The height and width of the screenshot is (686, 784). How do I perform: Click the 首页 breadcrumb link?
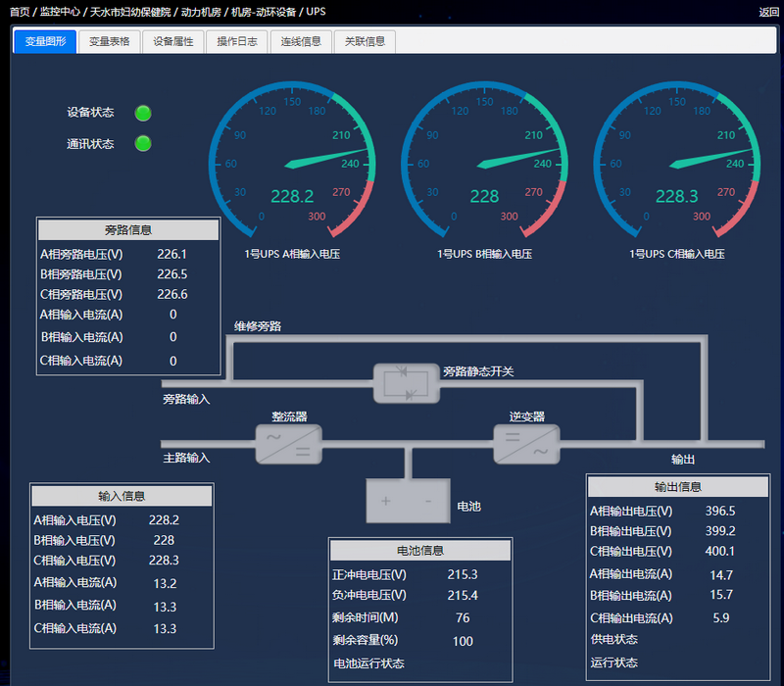click(20, 12)
